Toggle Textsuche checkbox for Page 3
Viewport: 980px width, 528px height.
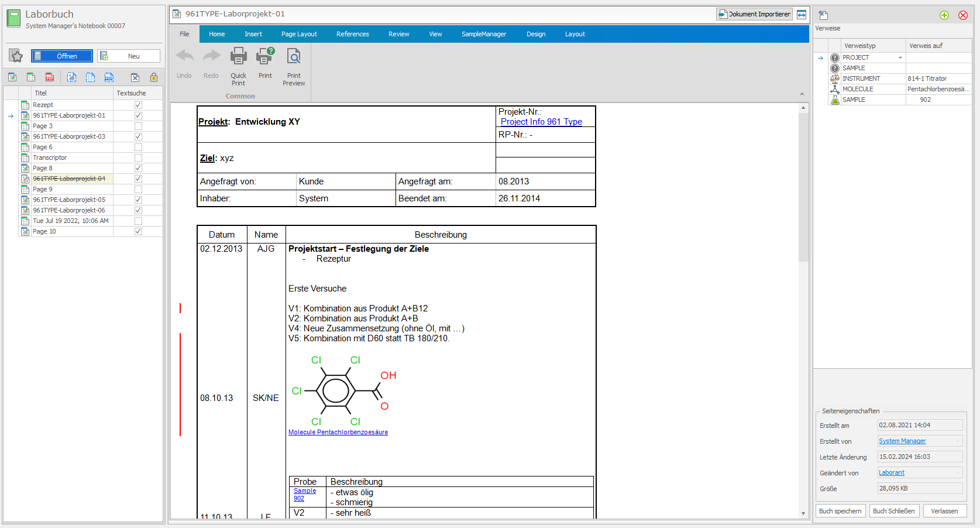(138, 126)
